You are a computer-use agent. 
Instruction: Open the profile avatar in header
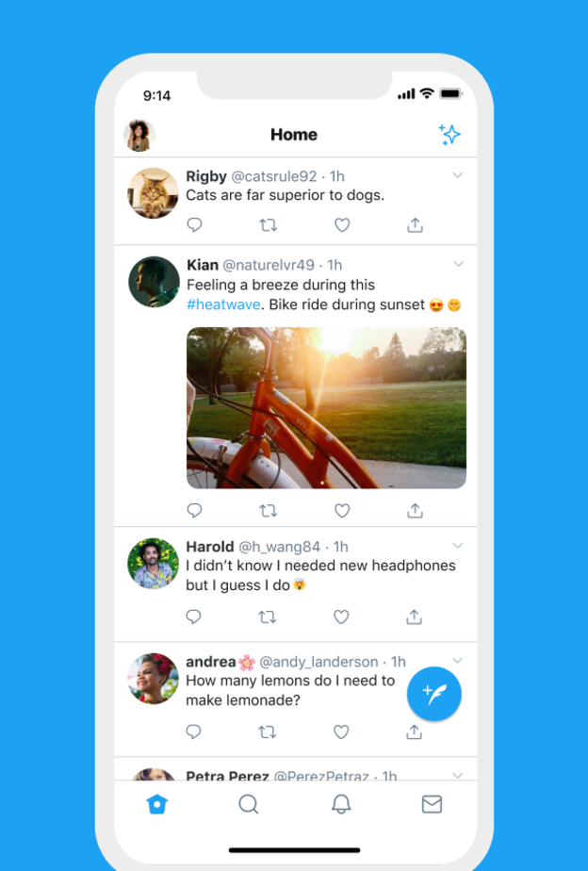coord(139,135)
